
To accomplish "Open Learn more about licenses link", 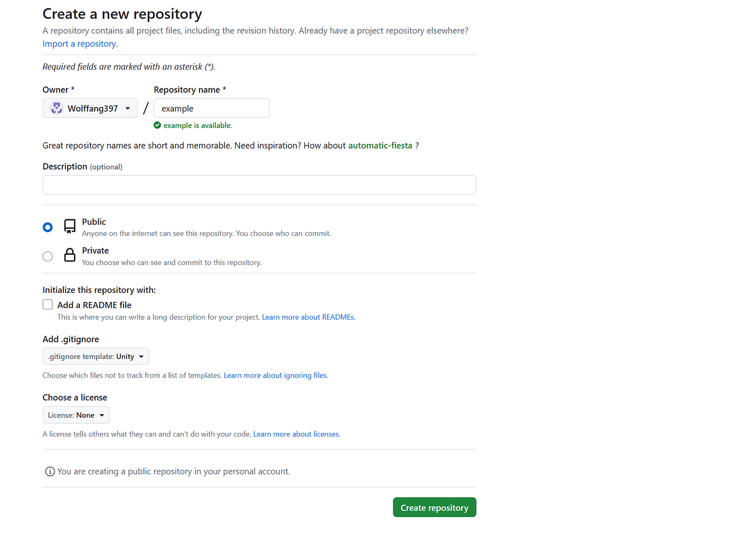I will coord(297,434).
